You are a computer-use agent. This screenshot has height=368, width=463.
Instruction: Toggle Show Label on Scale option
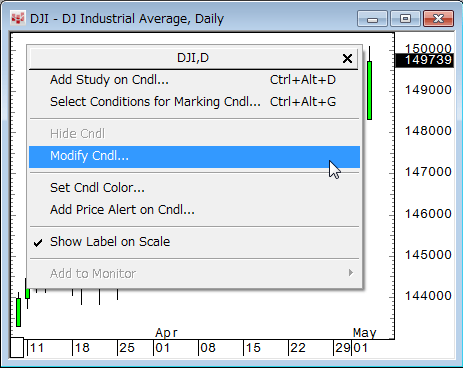(194, 242)
